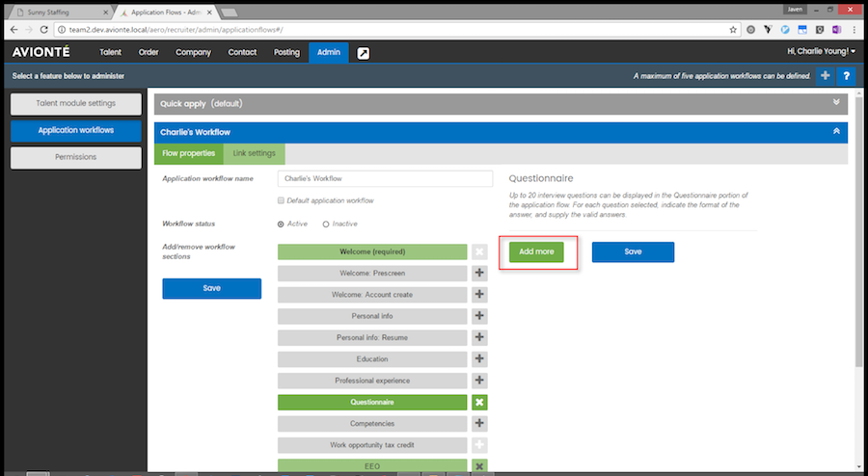
Task: Collapse Charlie's Workflow panel
Action: (836, 132)
